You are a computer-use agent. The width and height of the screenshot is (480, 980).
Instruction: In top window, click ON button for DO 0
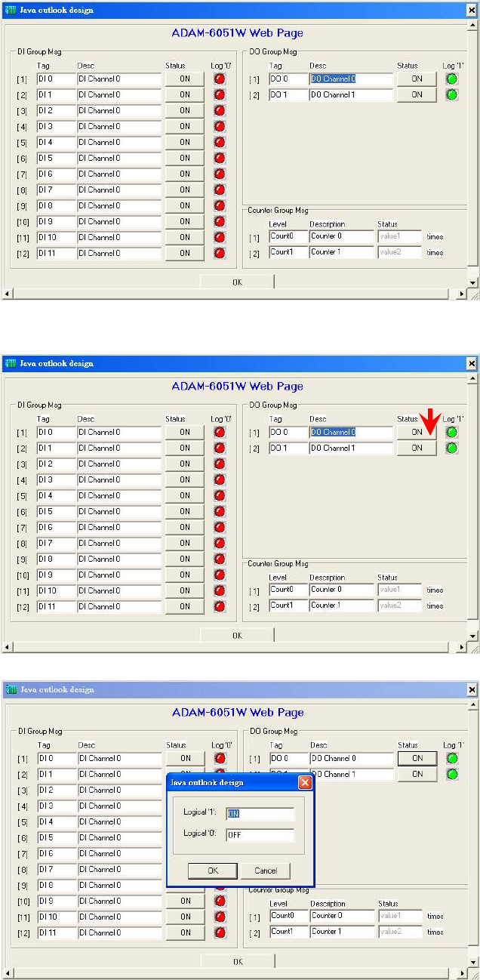[x=417, y=79]
